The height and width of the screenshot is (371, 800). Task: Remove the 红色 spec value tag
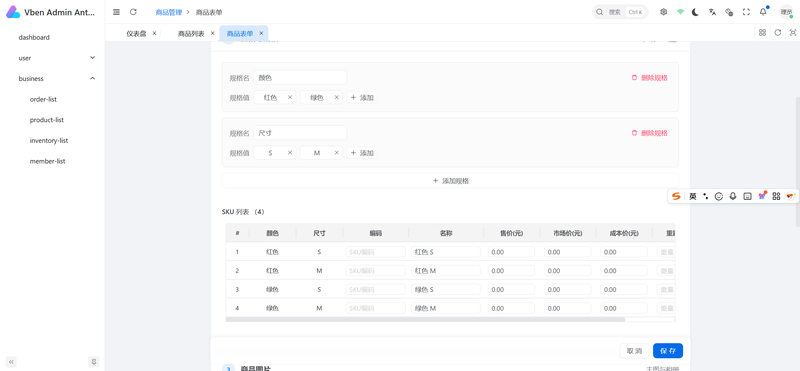click(x=290, y=97)
